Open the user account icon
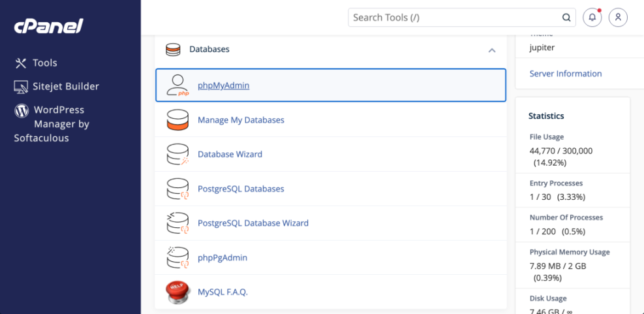Image resolution: width=644 pixels, height=314 pixels. [x=618, y=18]
